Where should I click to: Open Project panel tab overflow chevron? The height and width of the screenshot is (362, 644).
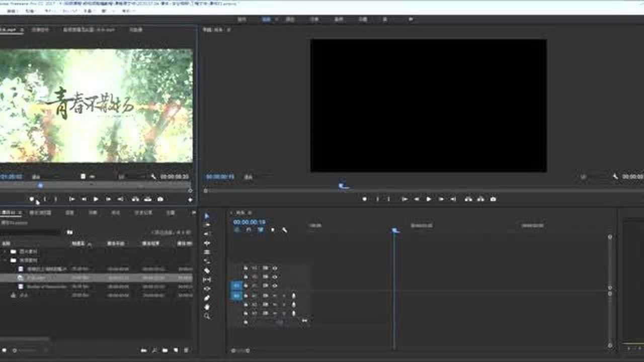194,213
